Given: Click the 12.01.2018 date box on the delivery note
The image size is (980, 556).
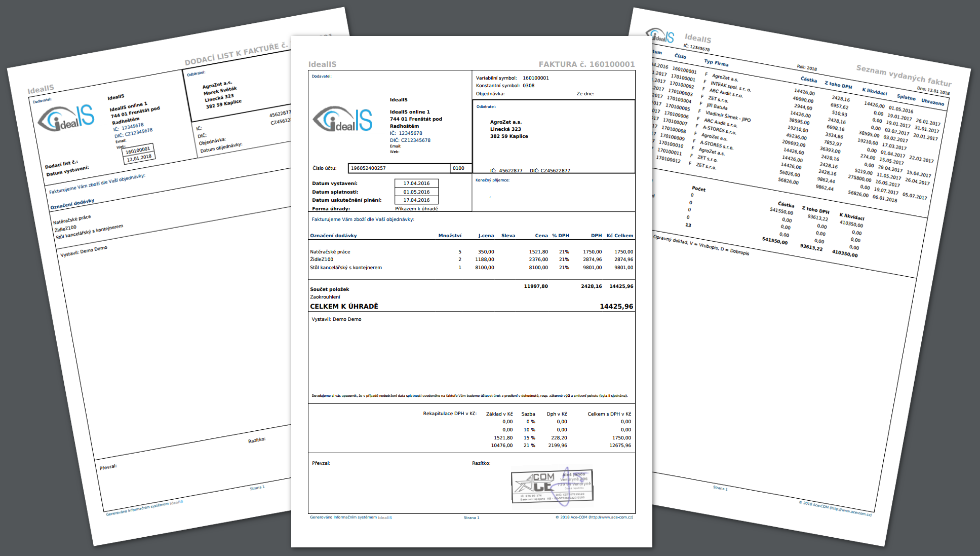Looking at the screenshot, I should tap(139, 158).
